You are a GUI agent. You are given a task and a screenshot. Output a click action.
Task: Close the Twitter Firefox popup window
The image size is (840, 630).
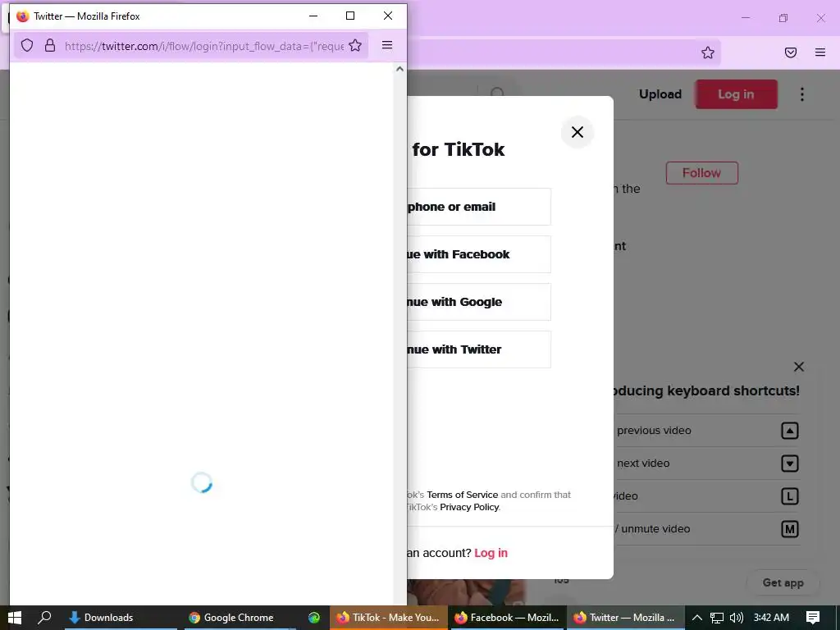coord(388,16)
